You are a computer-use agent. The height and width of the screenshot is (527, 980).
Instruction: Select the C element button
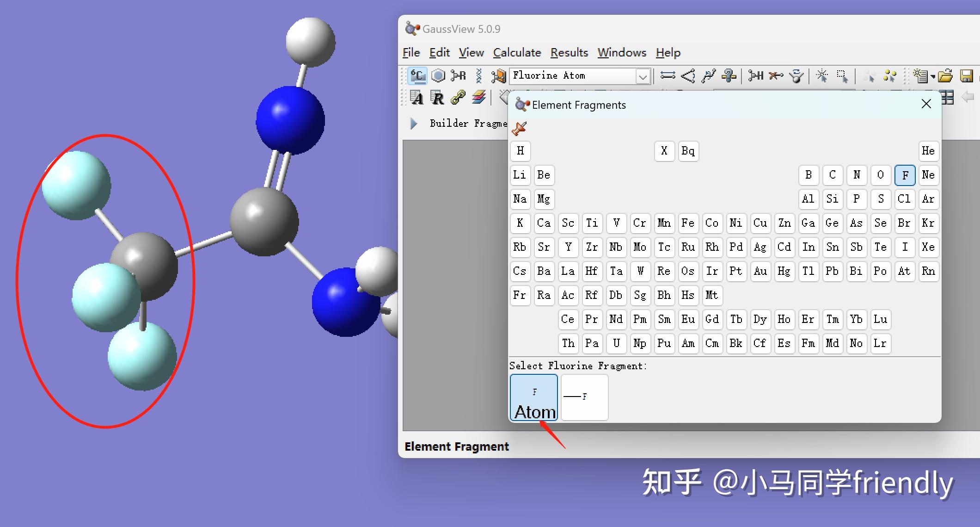[833, 175]
